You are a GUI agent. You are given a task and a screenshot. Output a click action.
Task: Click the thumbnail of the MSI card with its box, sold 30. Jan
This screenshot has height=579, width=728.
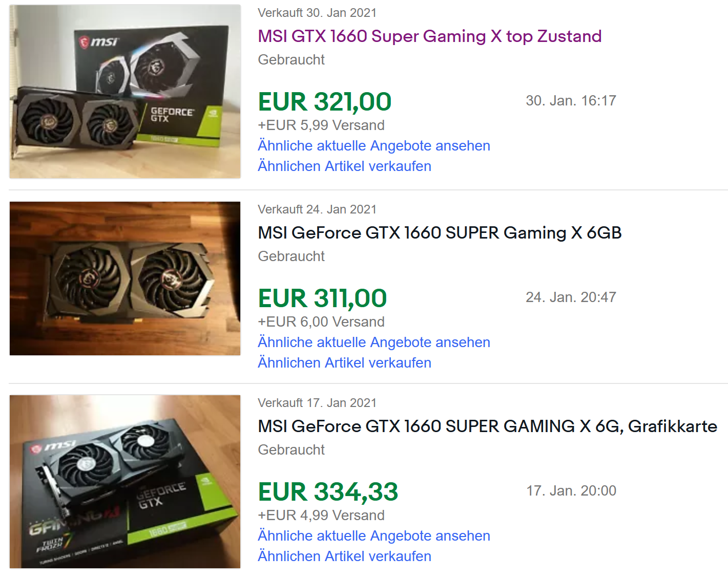[x=125, y=92]
